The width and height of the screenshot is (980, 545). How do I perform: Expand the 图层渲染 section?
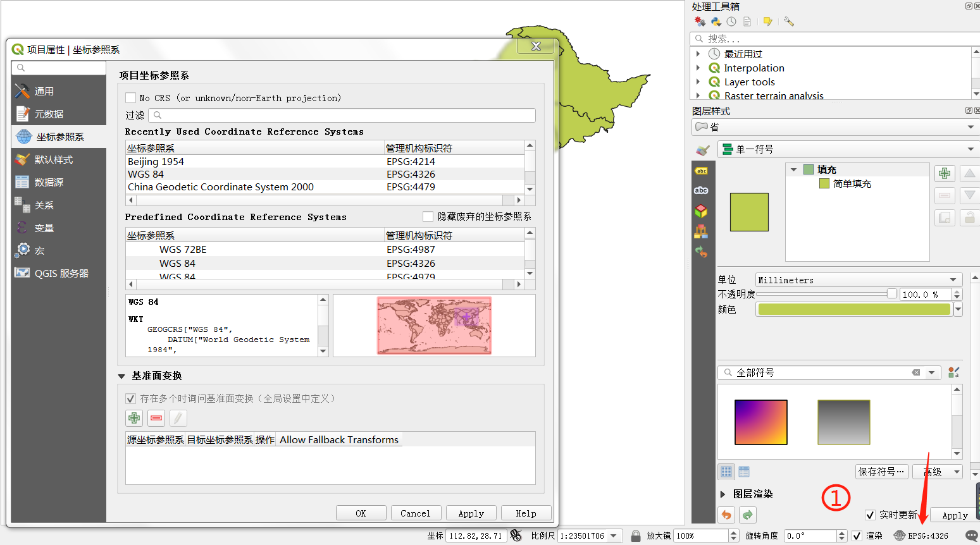(x=723, y=494)
